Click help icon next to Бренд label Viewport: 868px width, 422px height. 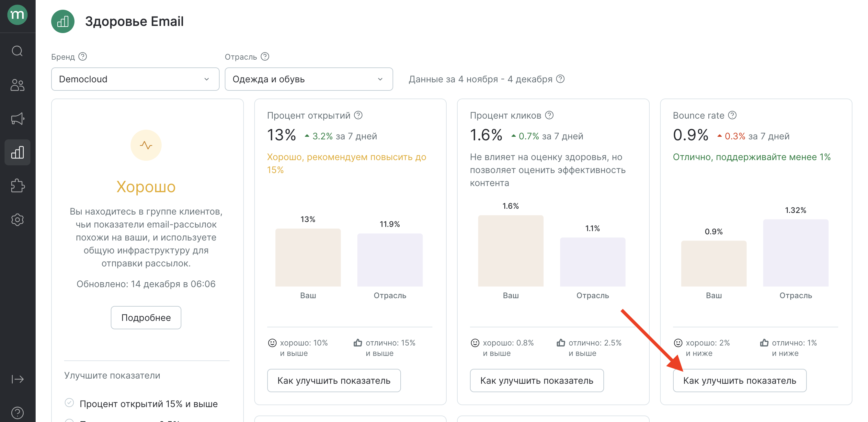coord(83,56)
